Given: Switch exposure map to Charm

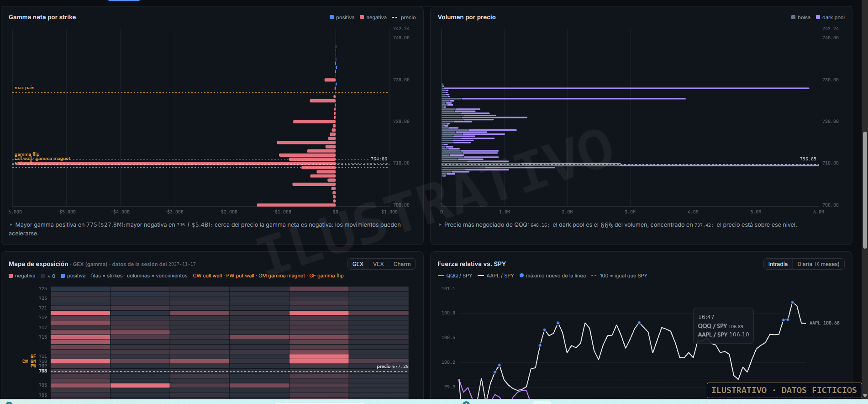Looking at the screenshot, I should pyautogui.click(x=402, y=264).
